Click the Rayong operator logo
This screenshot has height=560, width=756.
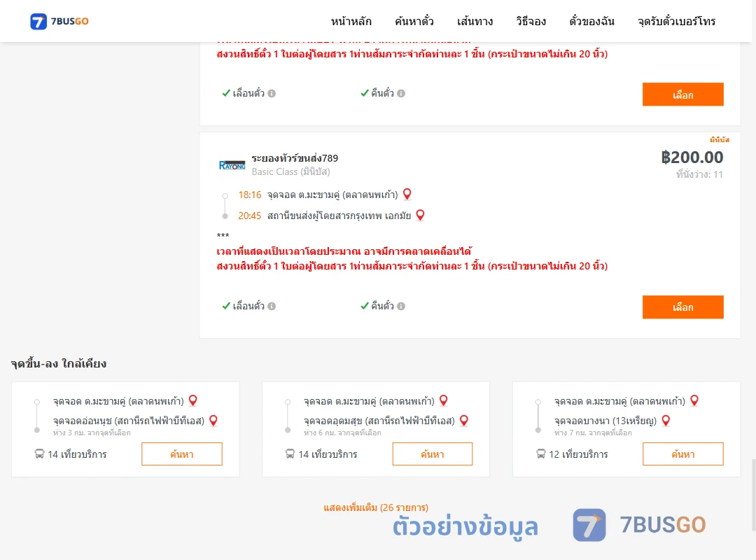tap(232, 165)
